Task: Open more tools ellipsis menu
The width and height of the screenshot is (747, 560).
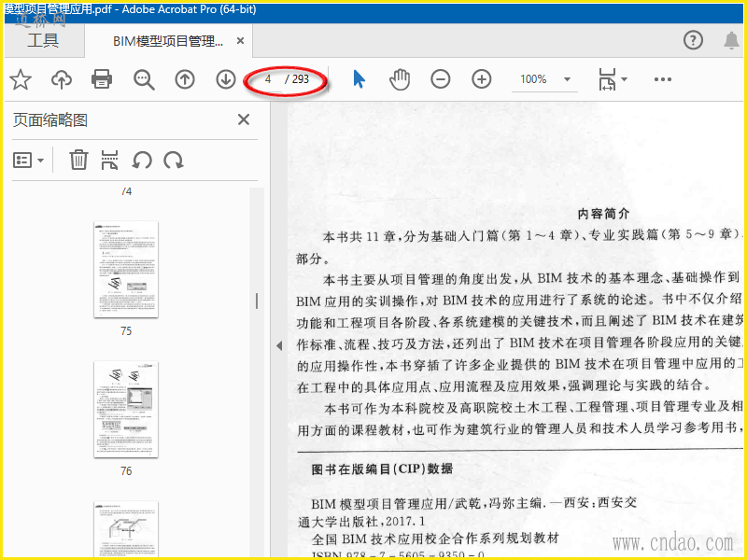Action: point(663,79)
